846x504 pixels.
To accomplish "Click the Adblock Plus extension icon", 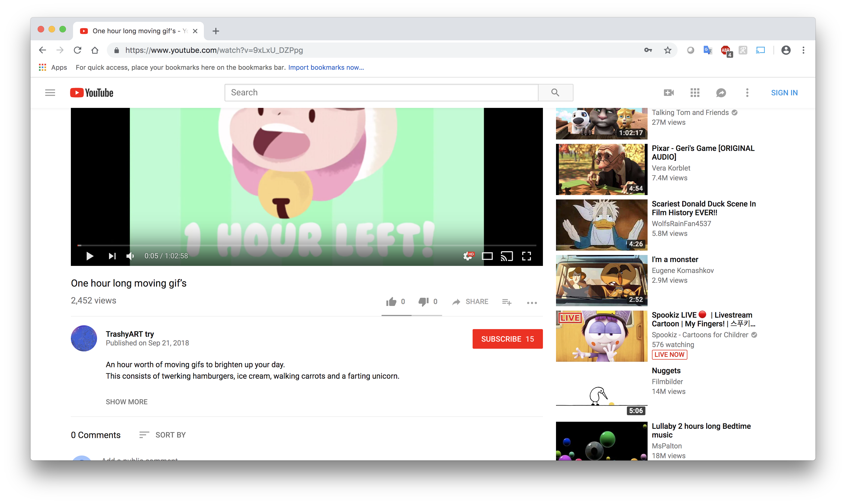I will [x=725, y=51].
